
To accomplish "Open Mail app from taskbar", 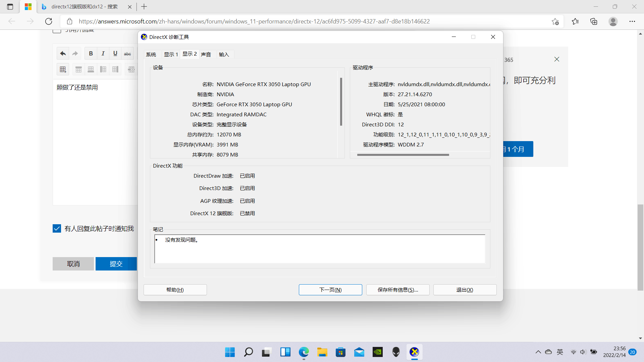I will (x=359, y=352).
